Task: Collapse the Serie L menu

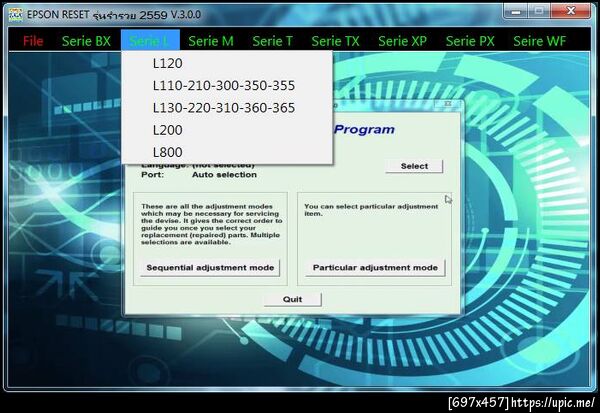Action: point(150,40)
